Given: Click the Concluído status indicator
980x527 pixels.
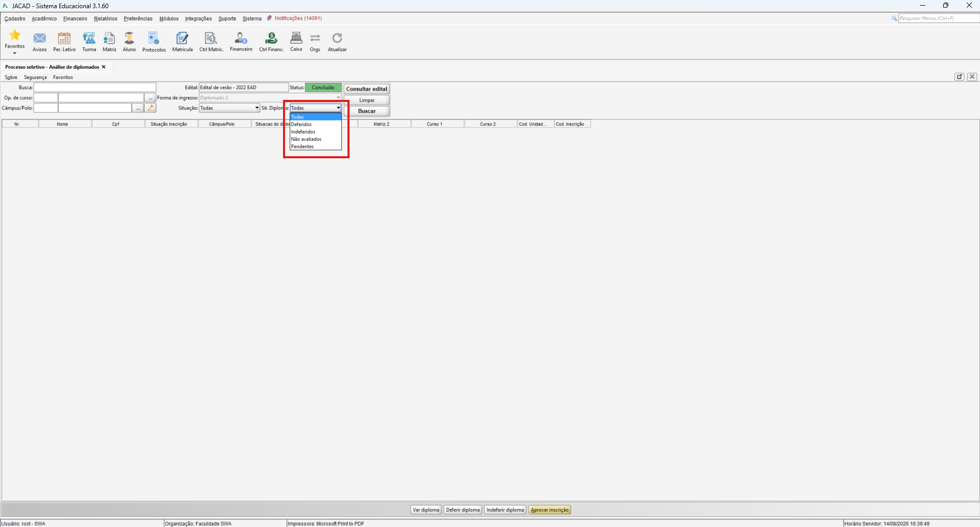Looking at the screenshot, I should pos(323,88).
